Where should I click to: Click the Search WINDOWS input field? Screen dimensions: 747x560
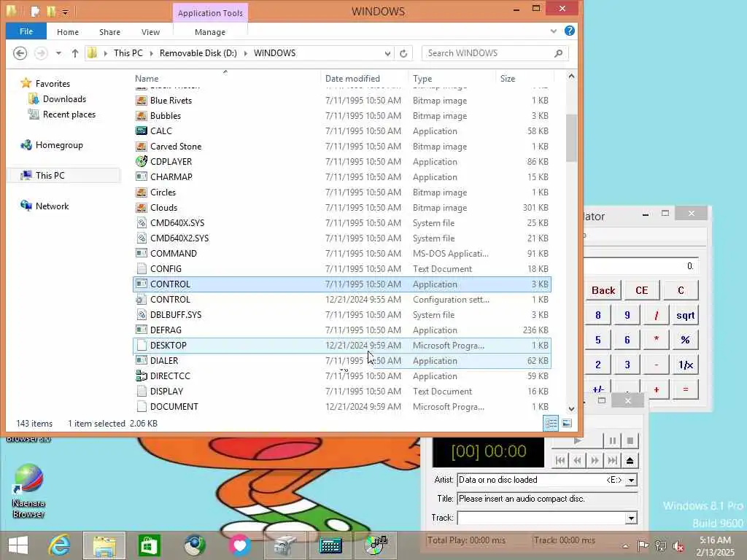[495, 53]
